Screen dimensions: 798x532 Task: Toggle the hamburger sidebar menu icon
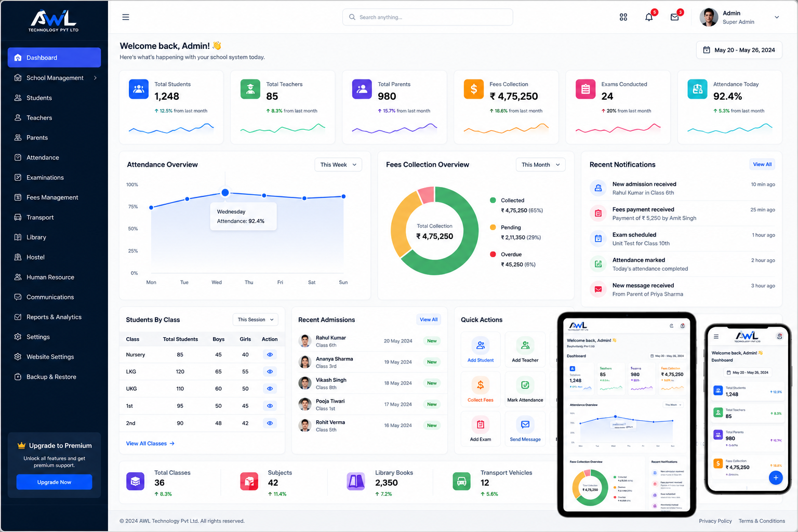coord(126,17)
